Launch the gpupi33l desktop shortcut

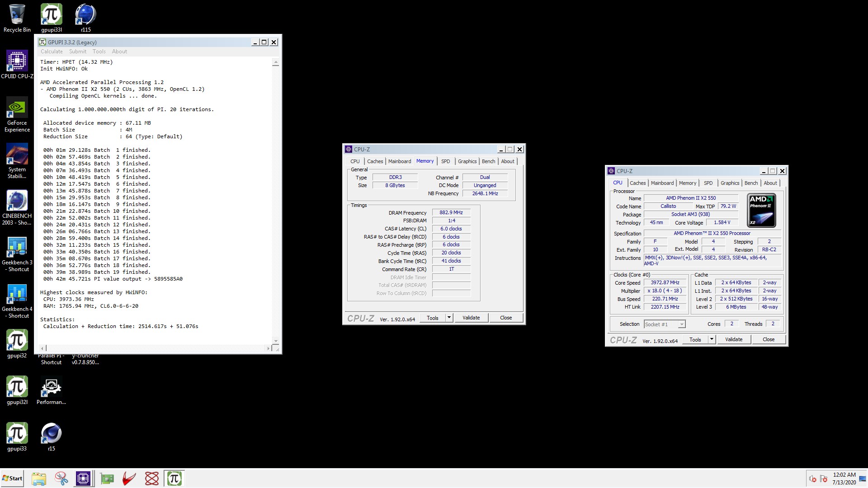tap(52, 18)
